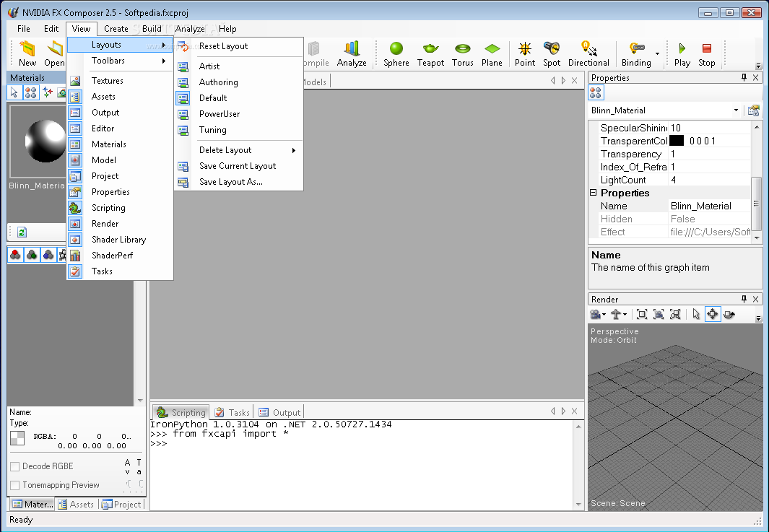Click the colored sparkles icon in Materials toolbar

pos(48,92)
